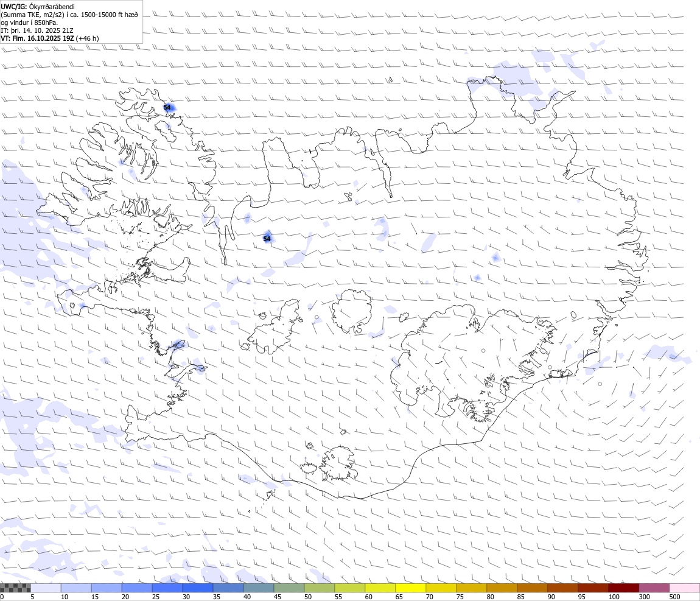Choose the 60–65 yellow legend swatch
Viewport: 700px width, 601px height.
380,588
